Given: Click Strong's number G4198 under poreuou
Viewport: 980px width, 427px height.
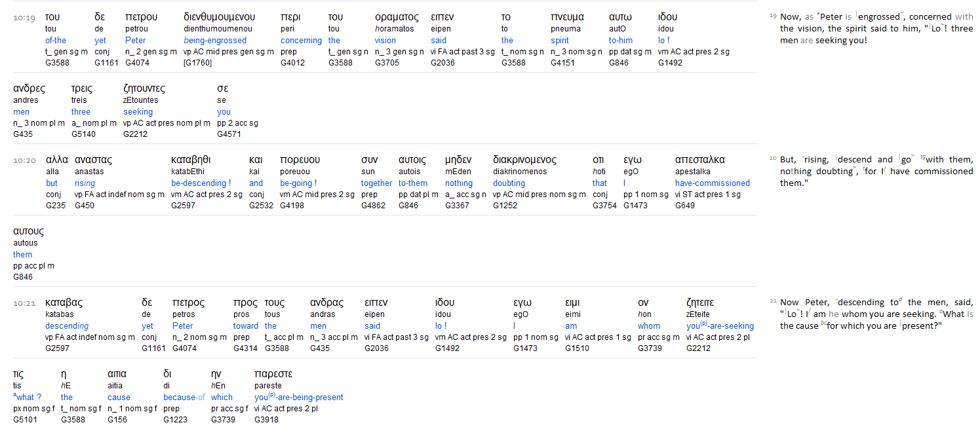Looking at the screenshot, I should pos(291,206).
